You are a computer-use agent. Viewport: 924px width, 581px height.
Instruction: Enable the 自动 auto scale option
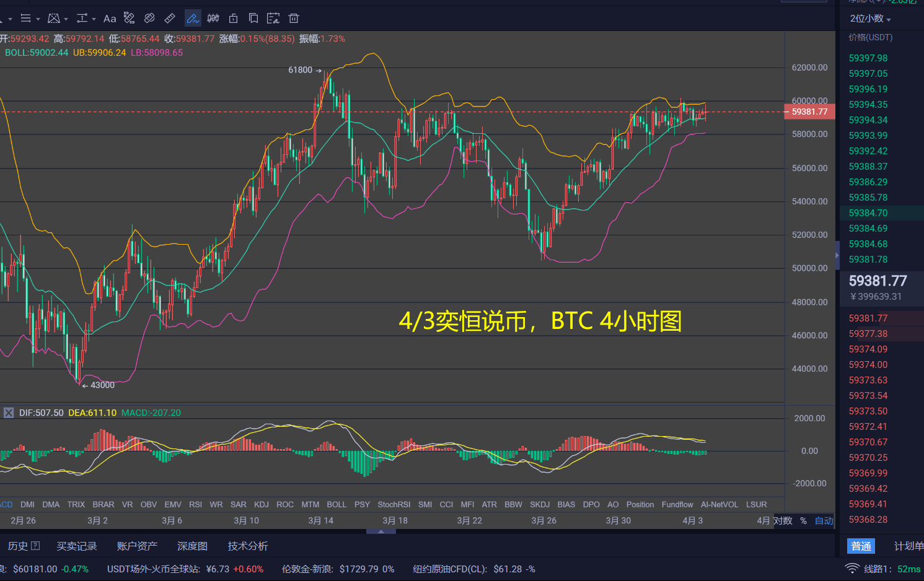tap(824, 520)
